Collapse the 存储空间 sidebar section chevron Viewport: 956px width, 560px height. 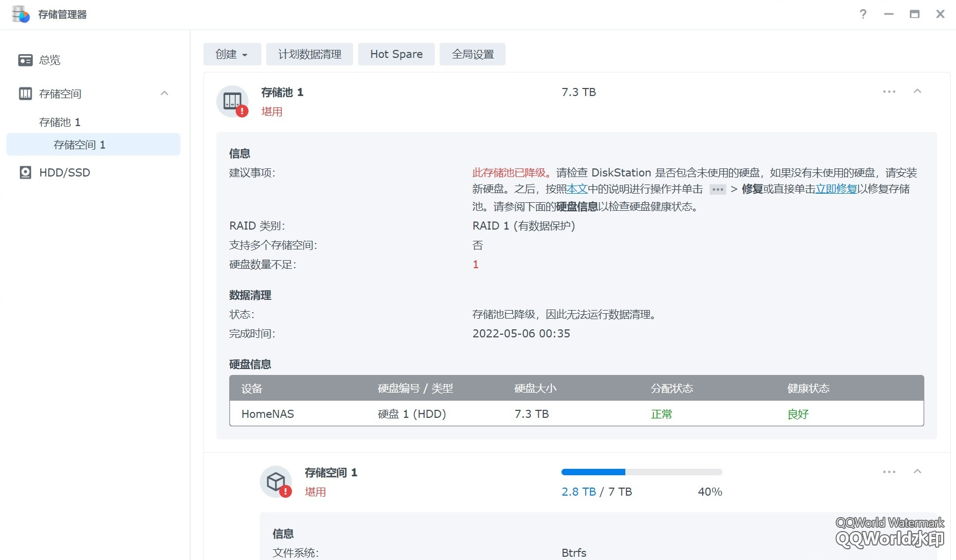point(164,94)
